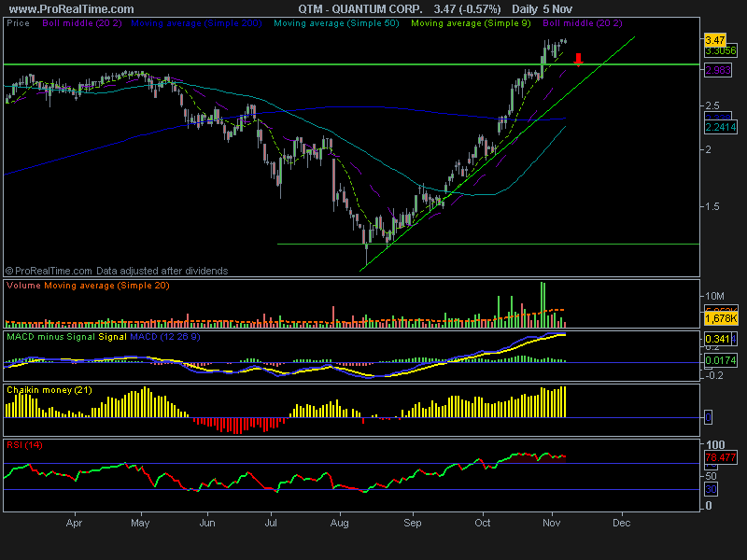The width and height of the screenshot is (747, 560).
Task: Click the www.ProRealTime.com text in the header
Action: [x=72, y=9]
